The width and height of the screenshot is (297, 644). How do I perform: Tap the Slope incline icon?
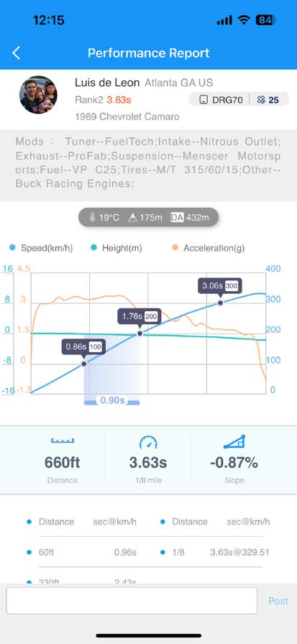pyautogui.click(x=234, y=441)
